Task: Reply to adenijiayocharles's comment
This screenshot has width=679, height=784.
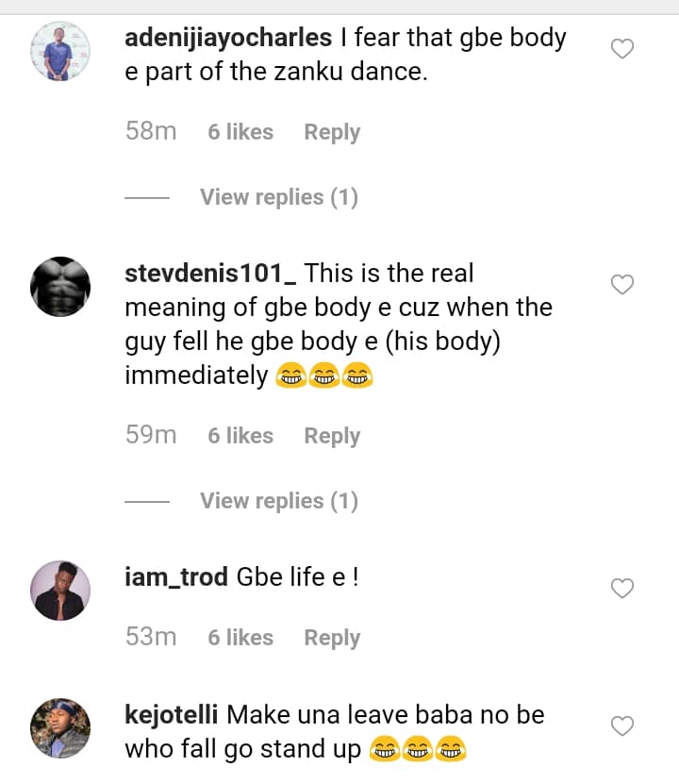Action: (332, 132)
